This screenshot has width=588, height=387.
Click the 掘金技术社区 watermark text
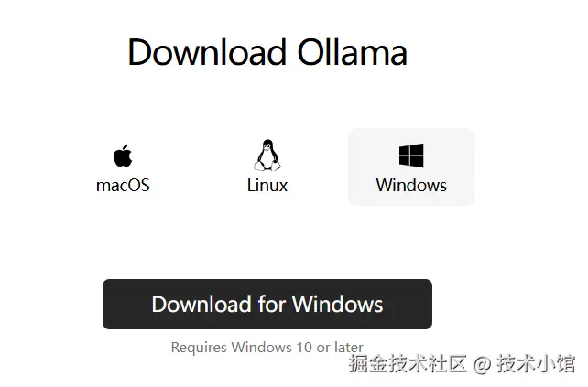pyautogui.click(x=408, y=363)
